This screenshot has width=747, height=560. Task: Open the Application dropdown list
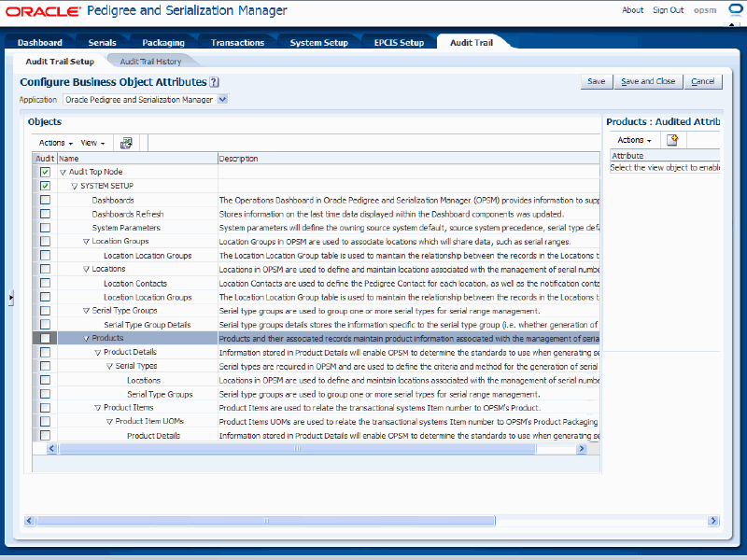pos(223,100)
